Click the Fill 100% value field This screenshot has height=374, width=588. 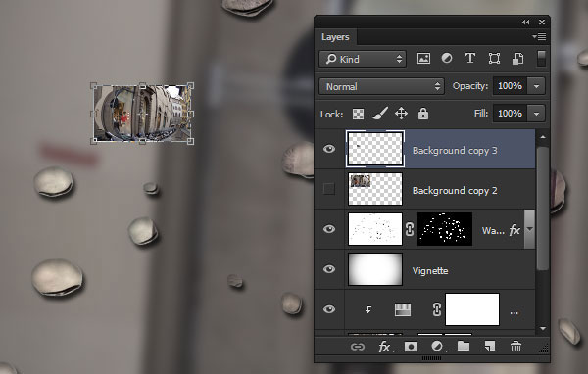[x=510, y=114]
